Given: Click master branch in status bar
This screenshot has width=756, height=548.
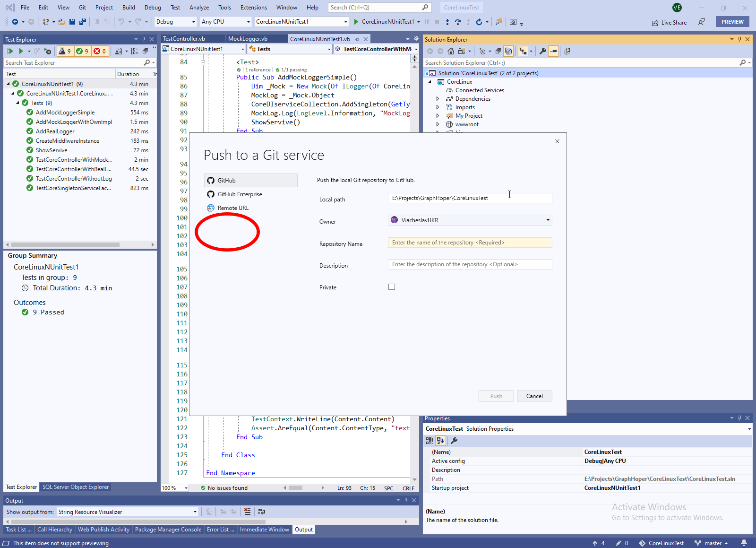Looking at the screenshot, I should click(x=711, y=543).
